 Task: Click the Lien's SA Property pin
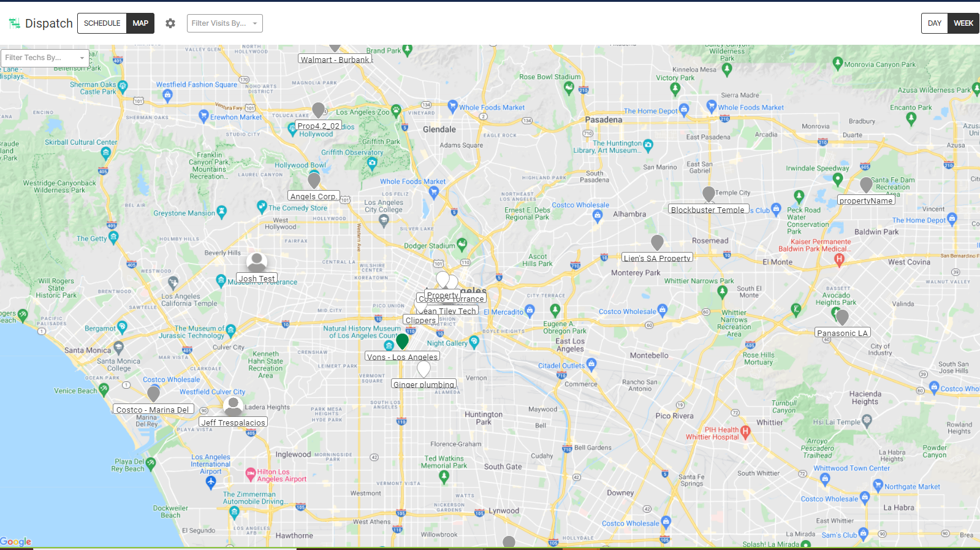point(657,242)
